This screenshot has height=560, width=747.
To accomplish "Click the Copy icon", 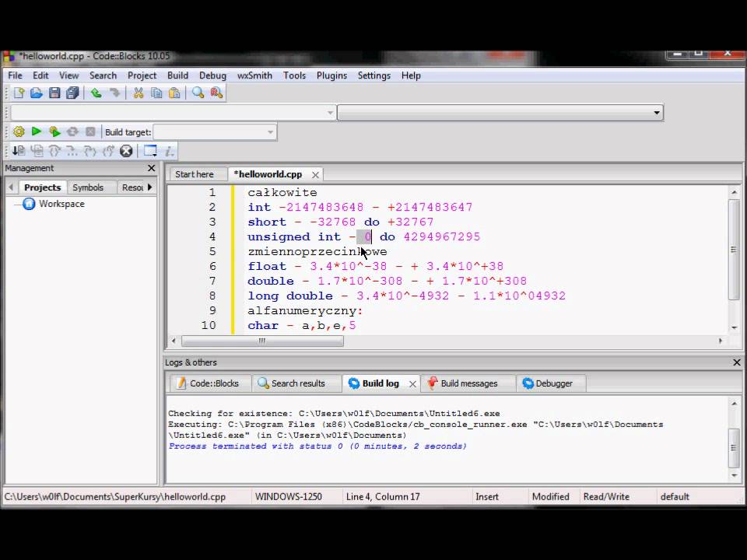I will (x=156, y=93).
